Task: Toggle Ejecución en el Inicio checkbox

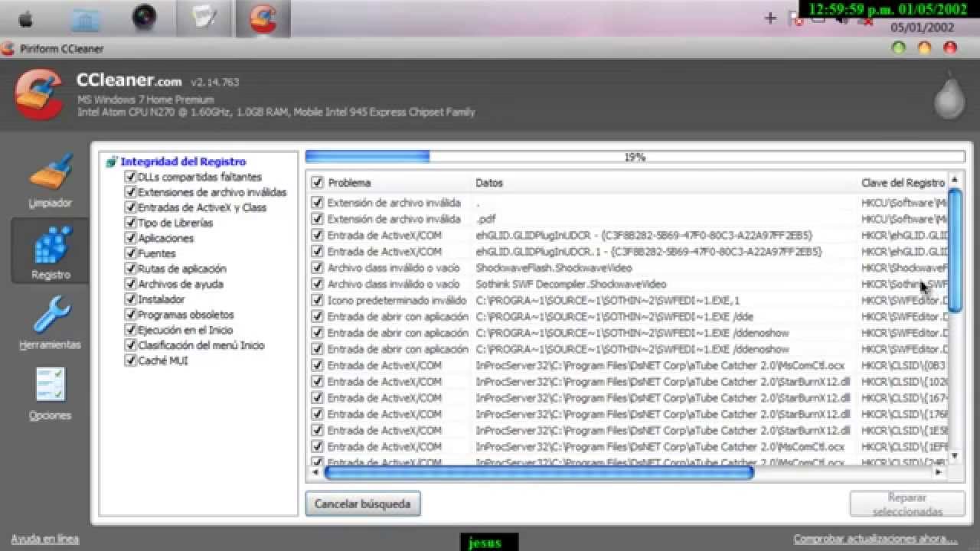Action: point(130,330)
